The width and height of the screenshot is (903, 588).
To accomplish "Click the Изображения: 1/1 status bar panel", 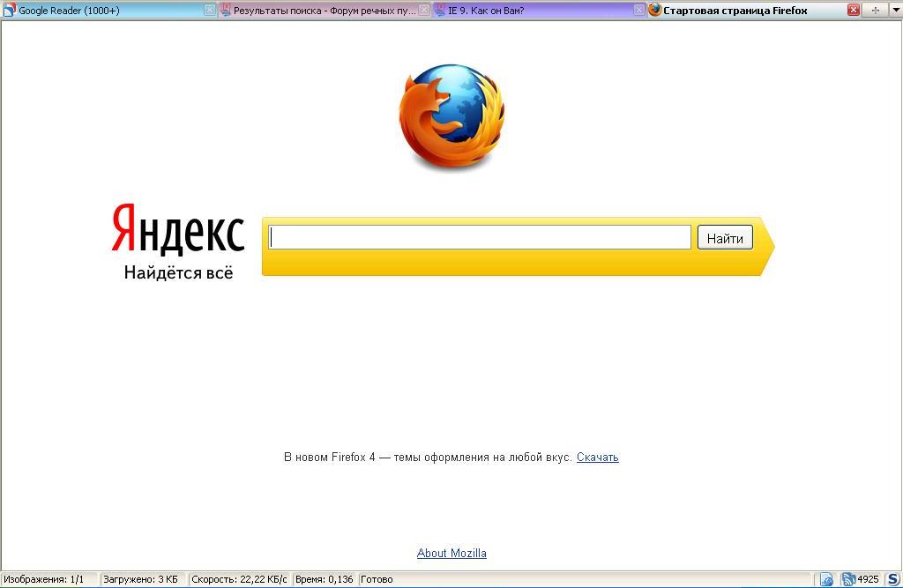I will tap(44, 579).
